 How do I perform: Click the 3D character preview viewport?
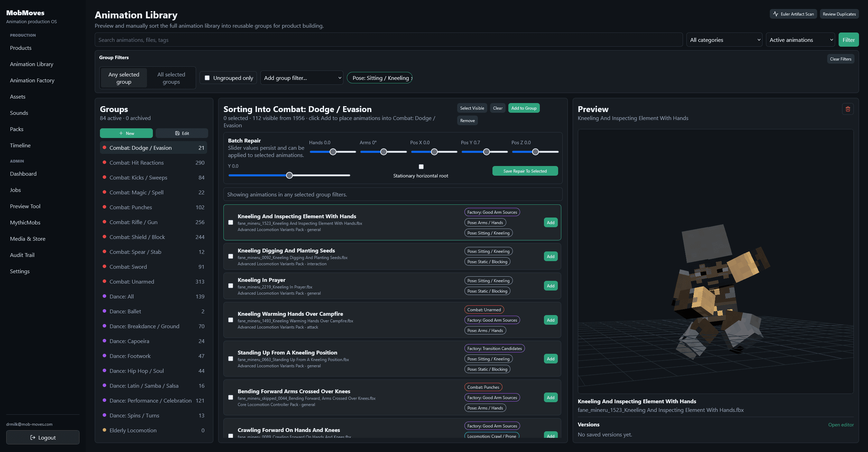point(715,261)
